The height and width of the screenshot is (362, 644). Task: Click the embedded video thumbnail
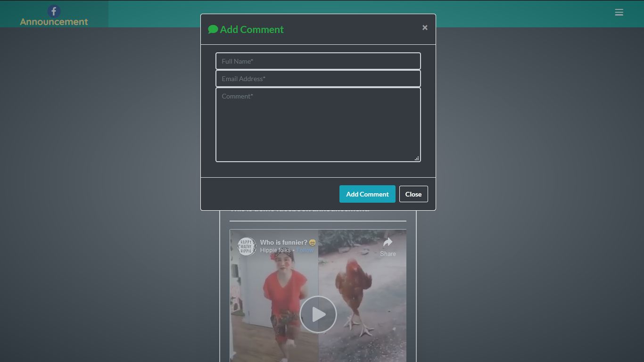point(318,314)
